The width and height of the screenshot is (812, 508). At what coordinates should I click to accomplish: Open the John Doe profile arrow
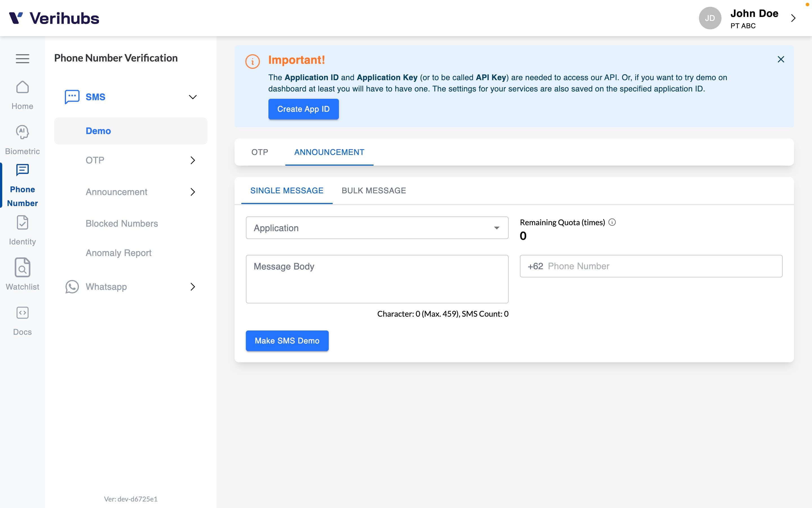click(793, 18)
